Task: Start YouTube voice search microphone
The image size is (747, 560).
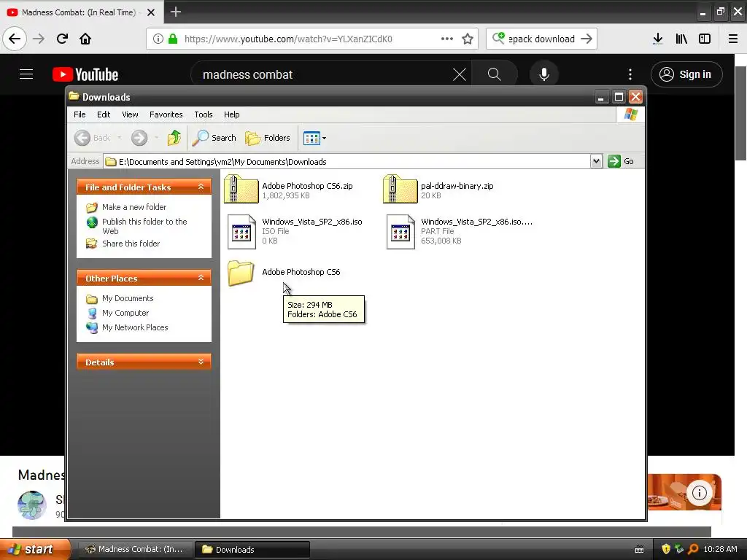Action: 544,74
